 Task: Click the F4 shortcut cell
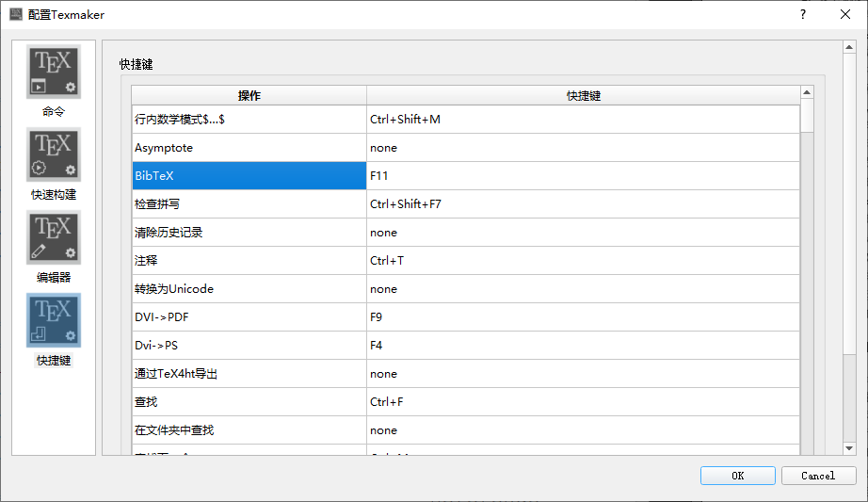click(x=584, y=346)
